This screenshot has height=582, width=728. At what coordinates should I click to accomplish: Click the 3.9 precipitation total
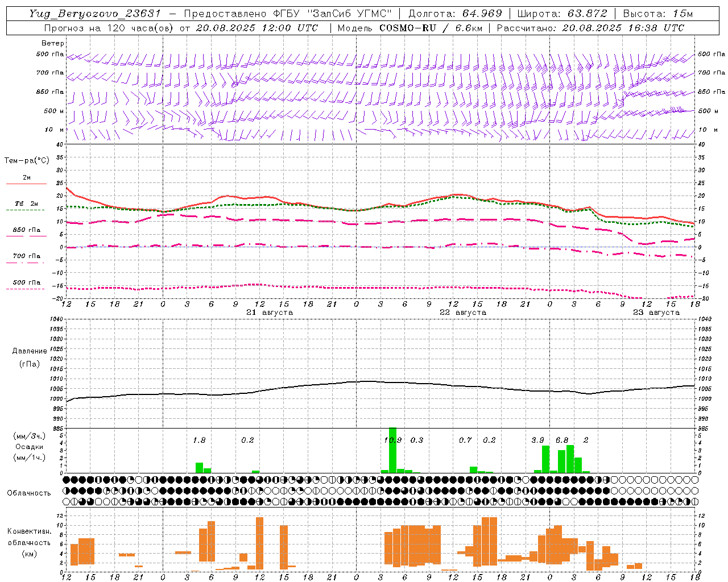click(x=537, y=440)
